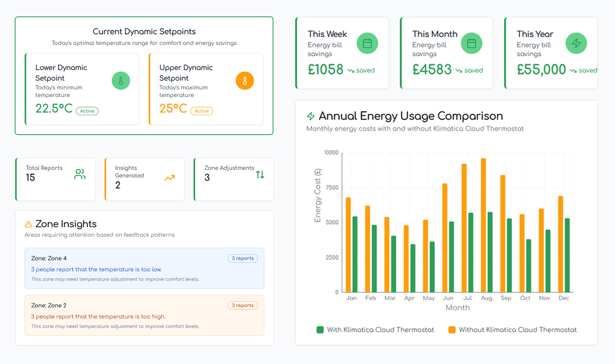Click the people icon in Total Reports card
The height and width of the screenshot is (364, 615).
[x=80, y=174]
